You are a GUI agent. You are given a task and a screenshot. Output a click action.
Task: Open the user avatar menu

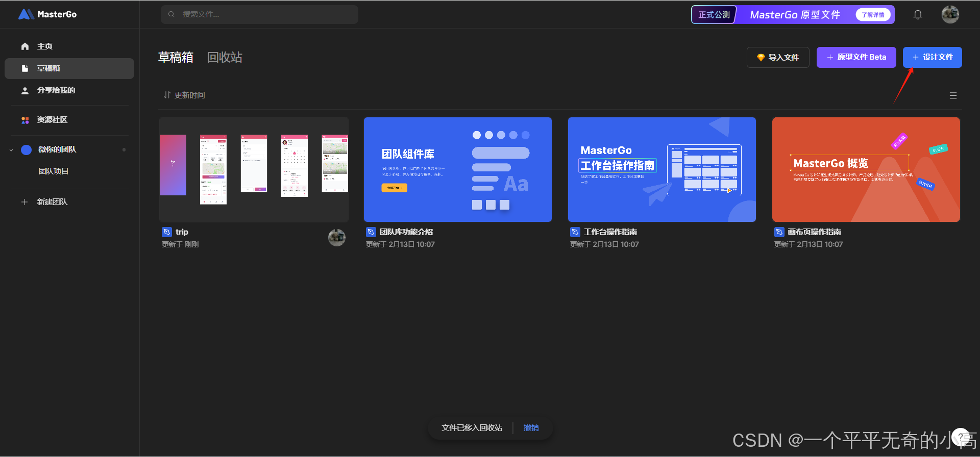pyautogui.click(x=950, y=14)
